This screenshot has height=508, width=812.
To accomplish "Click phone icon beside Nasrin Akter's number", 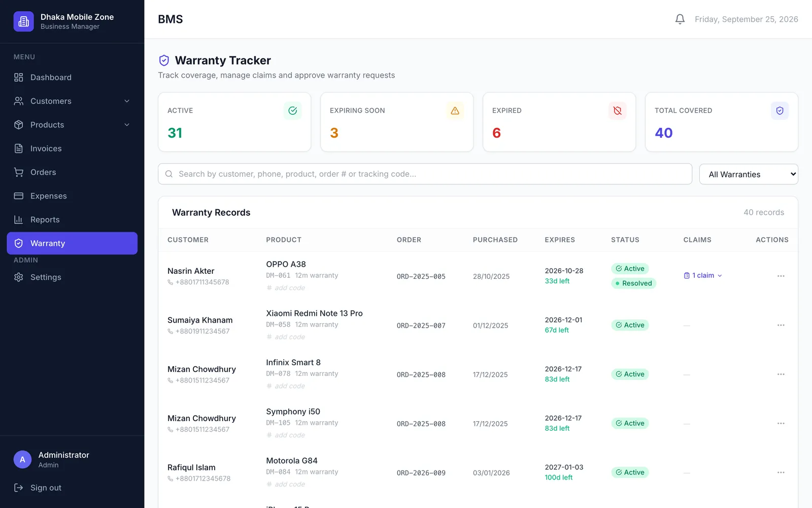I will pos(171,282).
